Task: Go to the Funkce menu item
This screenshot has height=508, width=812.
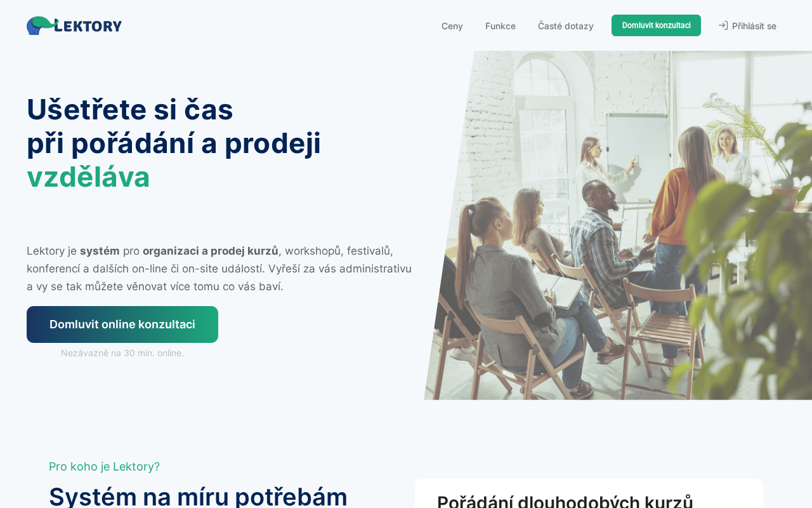Action: coord(501,26)
